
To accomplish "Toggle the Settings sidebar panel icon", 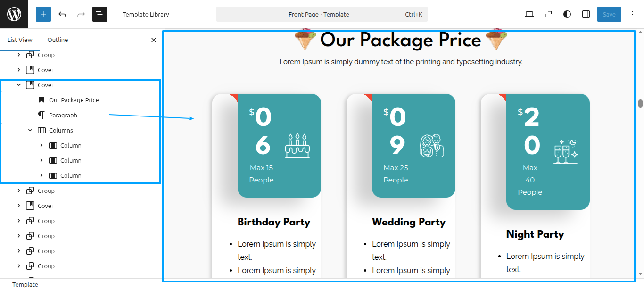I will click(586, 14).
